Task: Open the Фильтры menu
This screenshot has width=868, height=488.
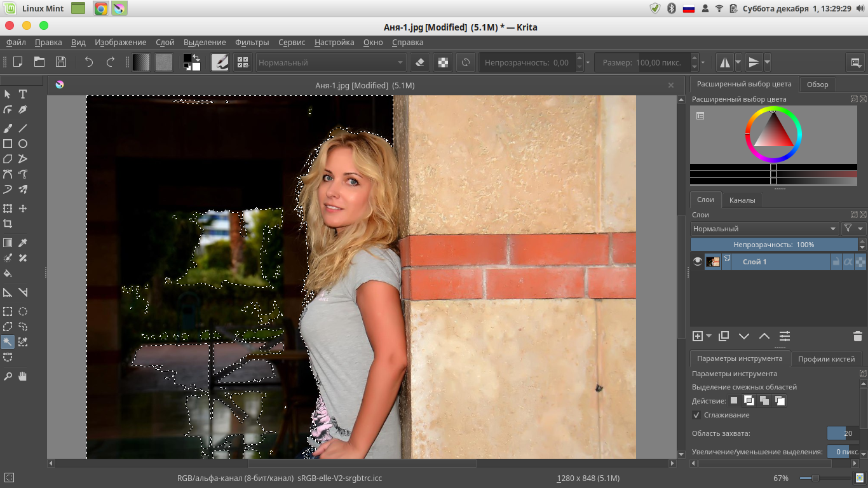Action: 252,43
